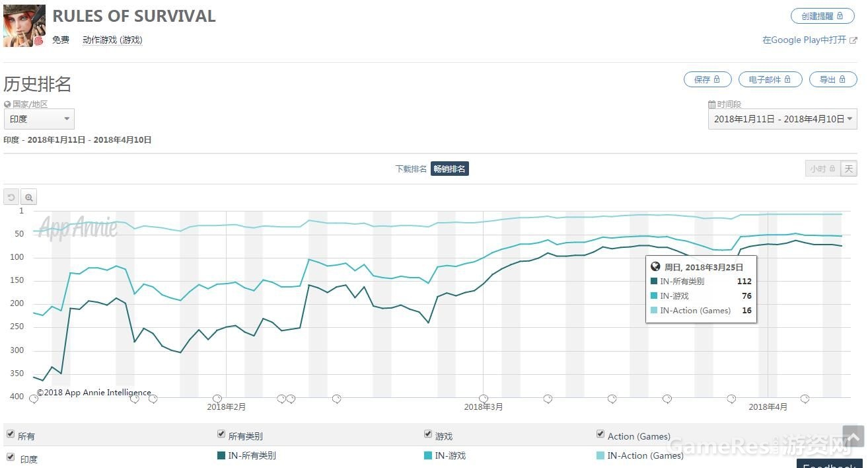This screenshot has height=468, width=868.
Task: Switch chart granularity to 小时
Action: 823,169
